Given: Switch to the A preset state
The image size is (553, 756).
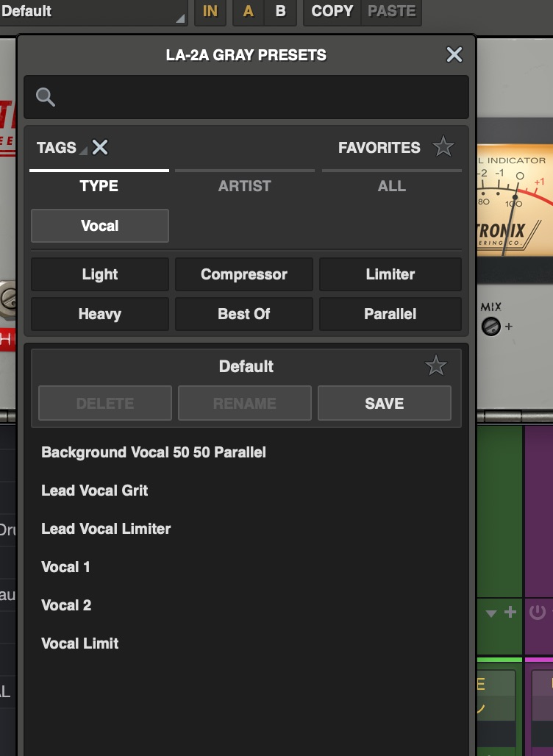Looking at the screenshot, I should (x=249, y=12).
